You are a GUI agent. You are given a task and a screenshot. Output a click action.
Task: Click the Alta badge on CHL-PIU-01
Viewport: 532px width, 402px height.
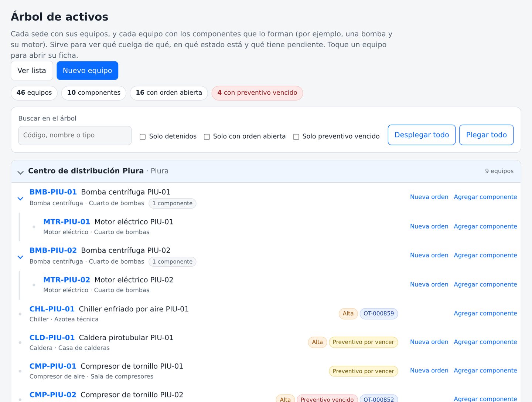(348, 314)
